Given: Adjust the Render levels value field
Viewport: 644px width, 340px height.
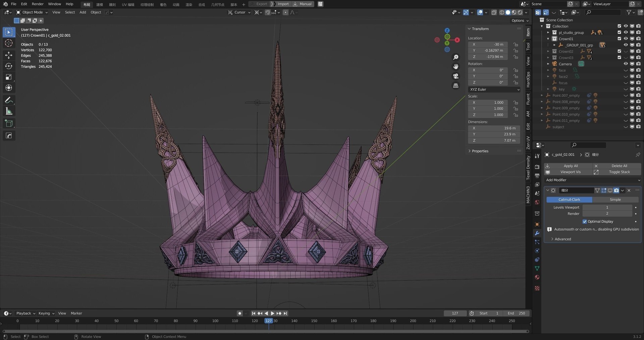Looking at the screenshot, I should click(x=607, y=214).
